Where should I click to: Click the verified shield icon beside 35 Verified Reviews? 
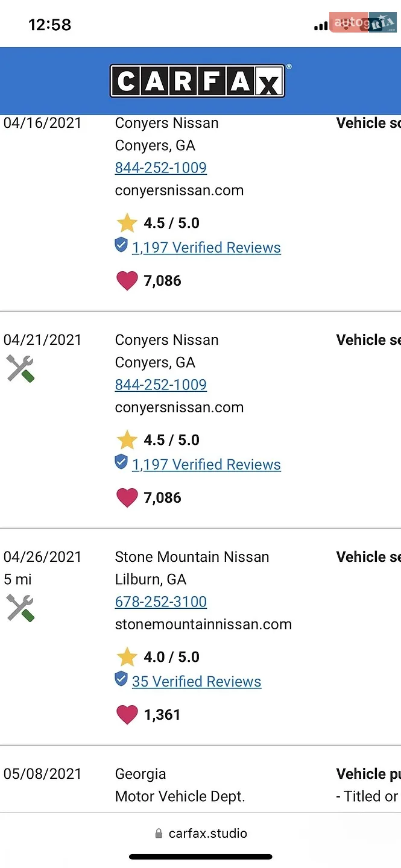[x=121, y=679]
